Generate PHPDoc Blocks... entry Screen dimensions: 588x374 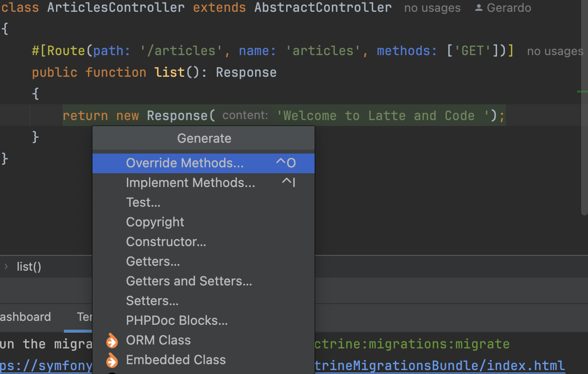176,320
